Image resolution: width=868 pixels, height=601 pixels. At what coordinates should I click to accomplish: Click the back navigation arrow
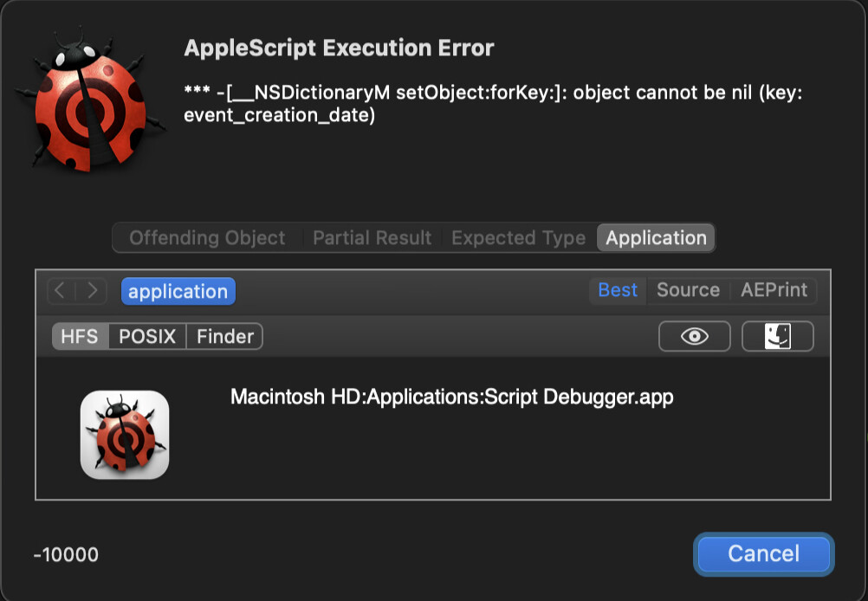pos(61,290)
